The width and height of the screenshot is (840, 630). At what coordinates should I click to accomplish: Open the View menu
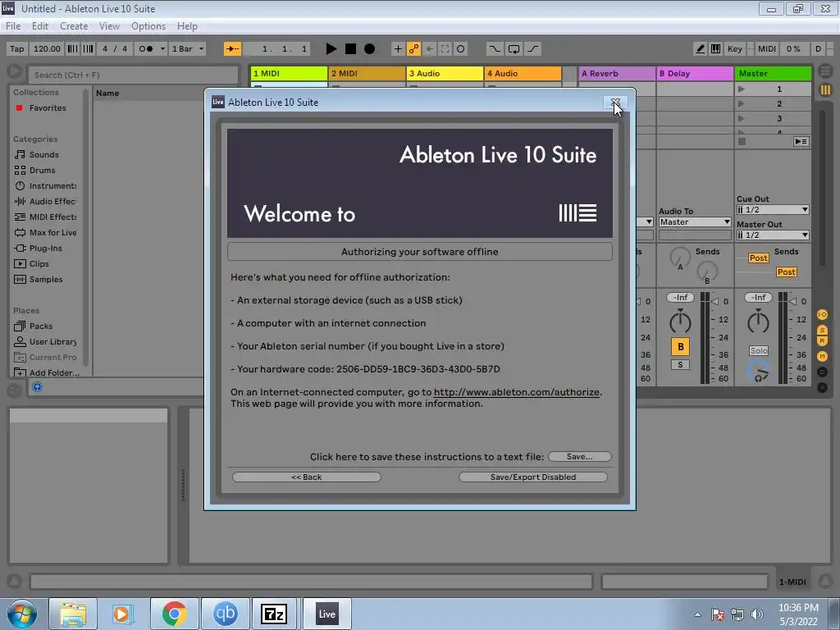click(109, 26)
